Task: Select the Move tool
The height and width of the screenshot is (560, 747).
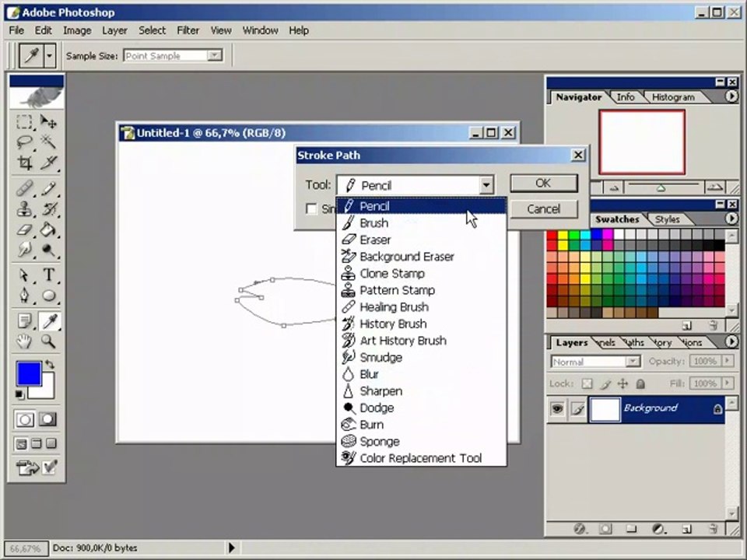Action: pos(48,122)
